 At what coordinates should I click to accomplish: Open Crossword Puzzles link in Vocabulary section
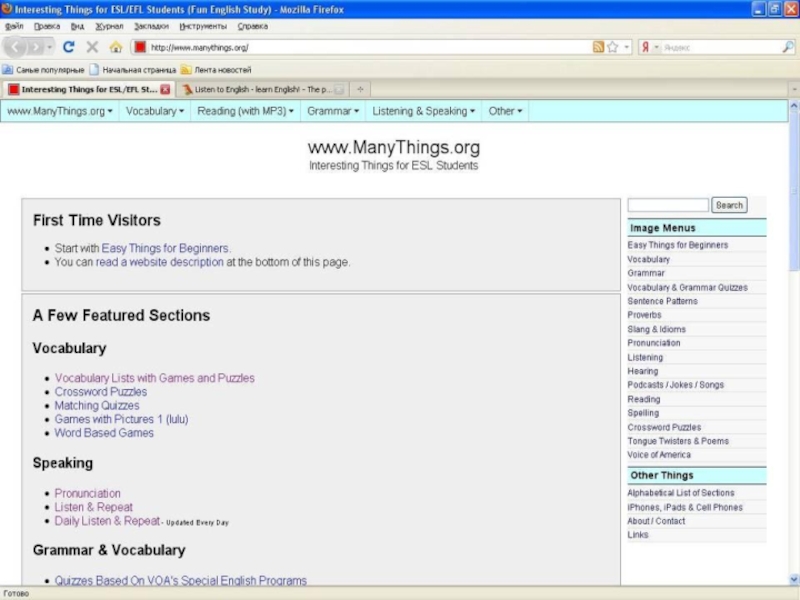point(101,392)
